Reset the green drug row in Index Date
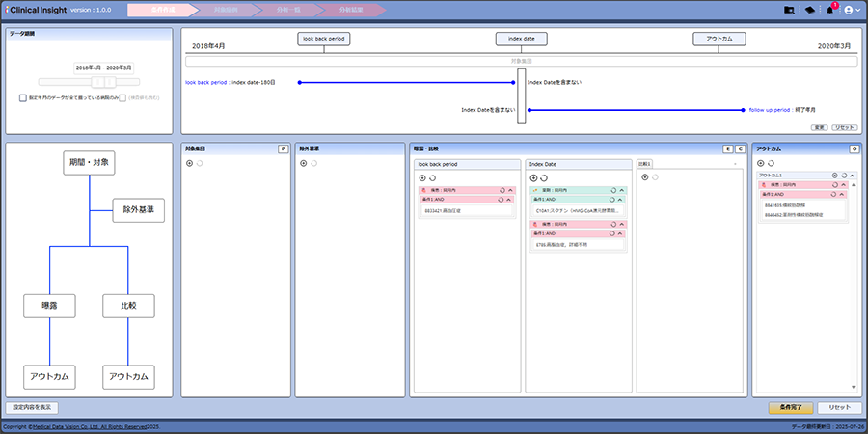This screenshot has height=434, width=868. (613, 190)
